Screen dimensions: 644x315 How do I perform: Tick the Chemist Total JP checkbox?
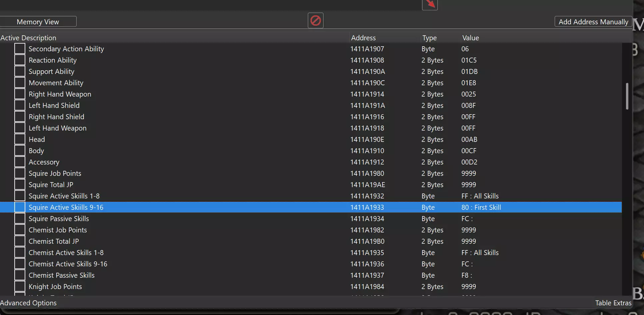click(20, 241)
